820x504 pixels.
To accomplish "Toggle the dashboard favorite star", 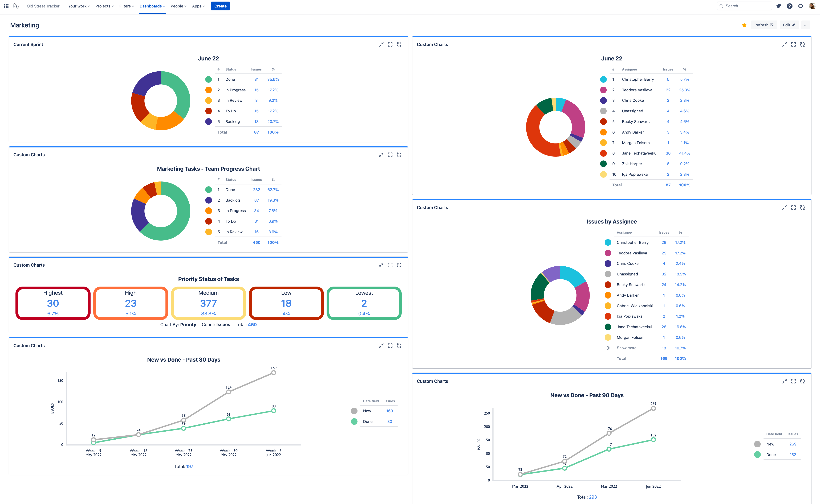I will [x=744, y=25].
